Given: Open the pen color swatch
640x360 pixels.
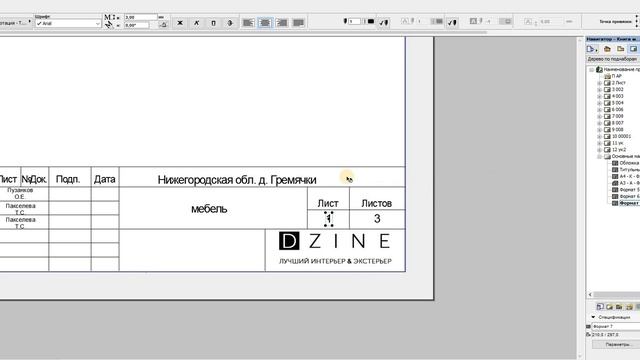Looking at the screenshot, I should coord(371,21).
